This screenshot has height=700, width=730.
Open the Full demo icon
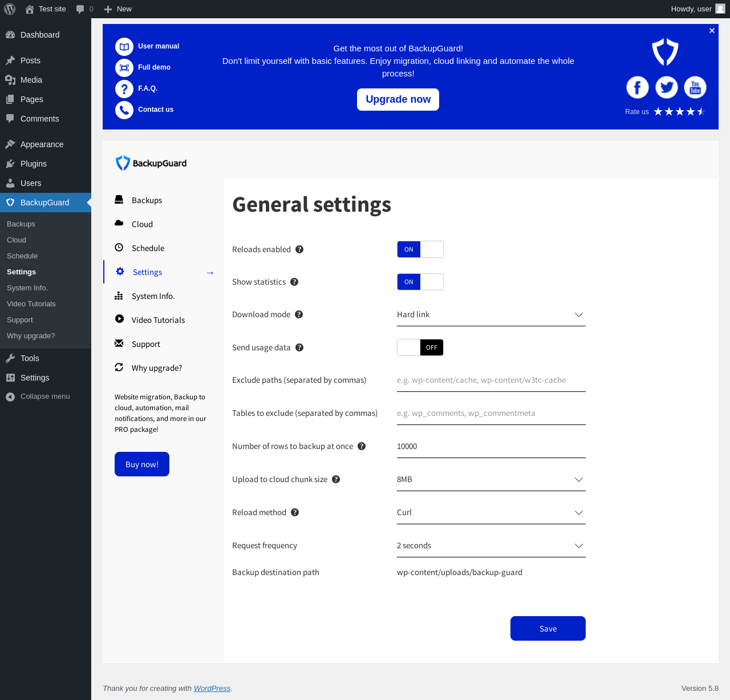[124, 68]
